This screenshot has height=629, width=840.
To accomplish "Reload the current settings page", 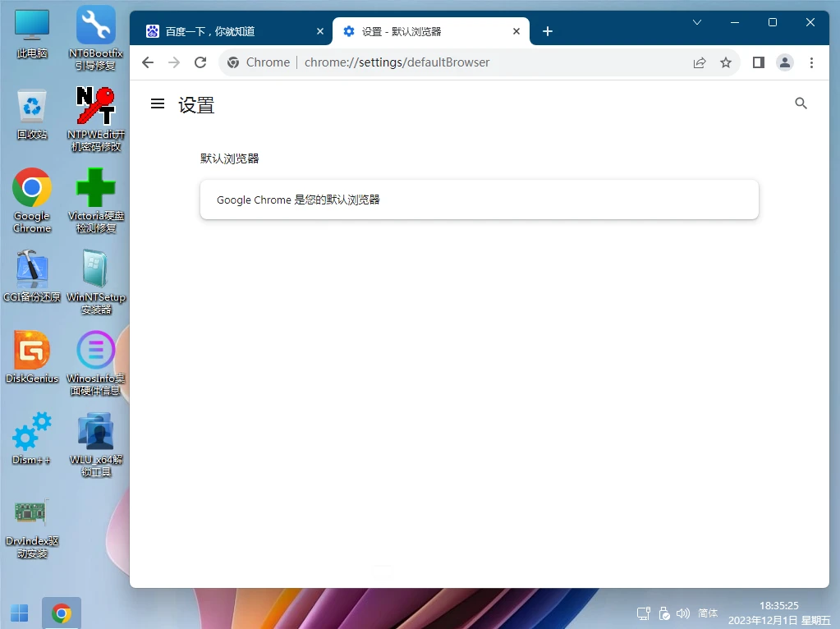I will click(x=200, y=62).
